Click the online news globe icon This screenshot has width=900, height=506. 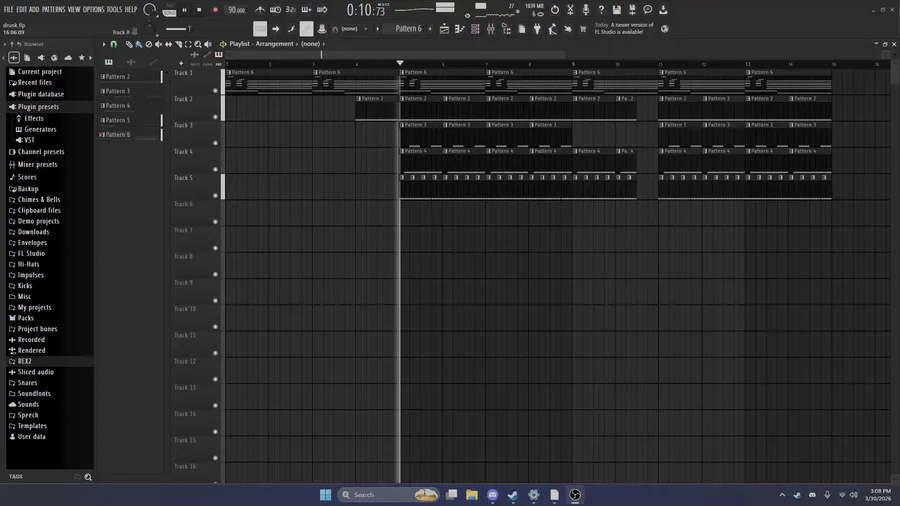[x=665, y=29]
